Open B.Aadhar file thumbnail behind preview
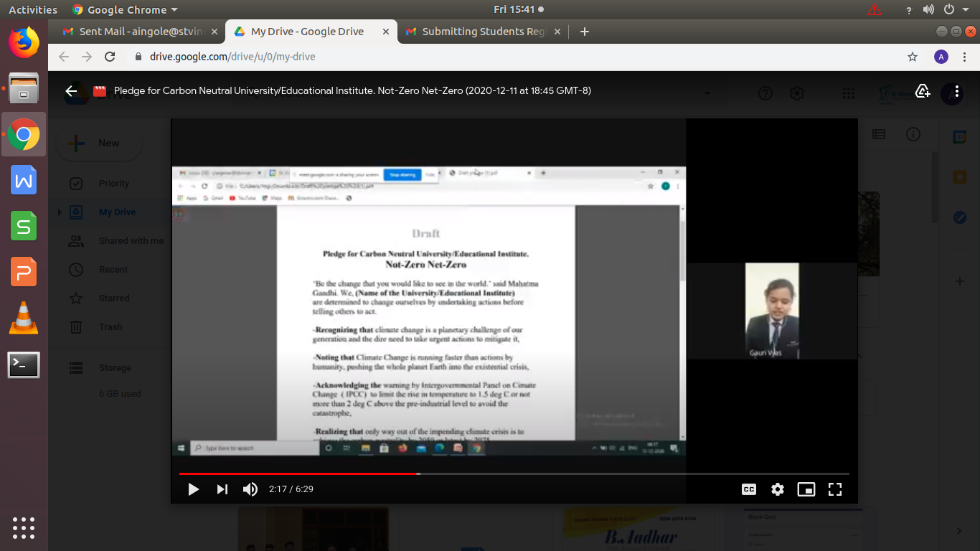 click(x=639, y=529)
